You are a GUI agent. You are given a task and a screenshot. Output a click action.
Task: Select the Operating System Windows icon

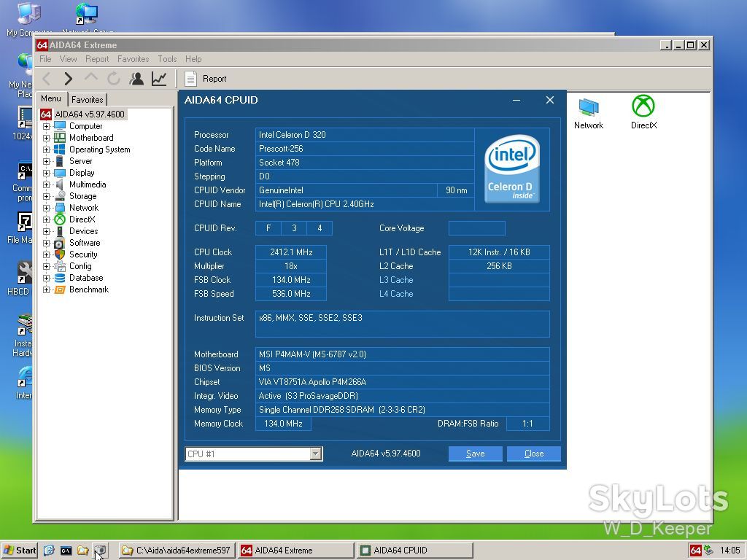point(60,149)
